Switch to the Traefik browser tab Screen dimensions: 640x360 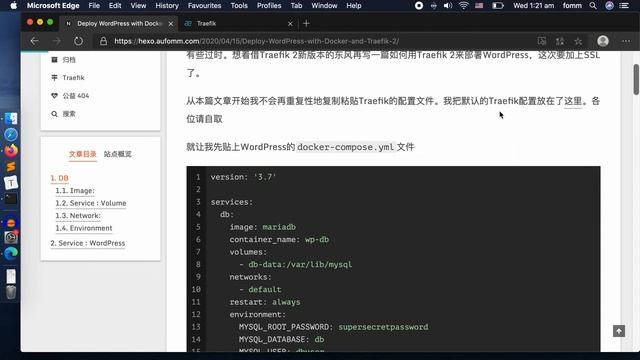239,24
